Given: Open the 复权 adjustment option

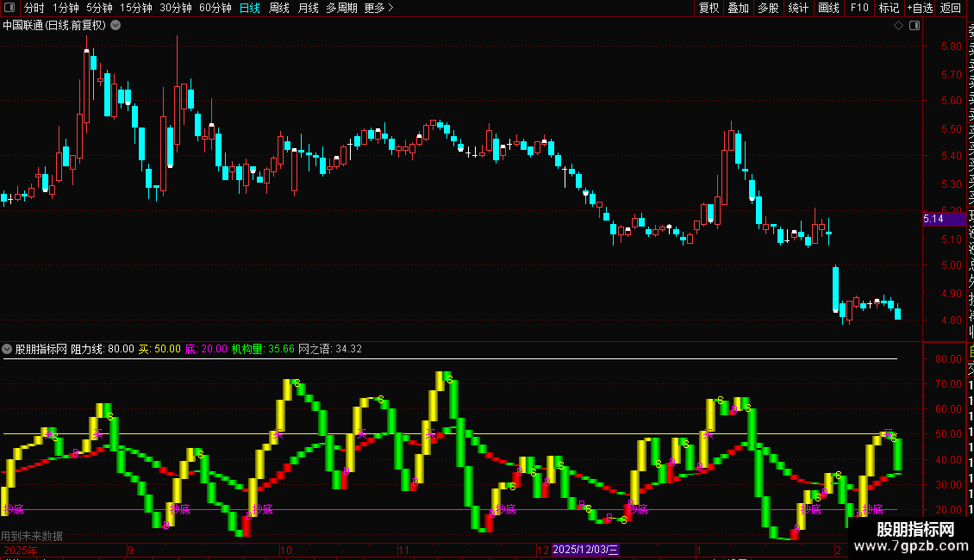Looking at the screenshot, I should [x=709, y=8].
